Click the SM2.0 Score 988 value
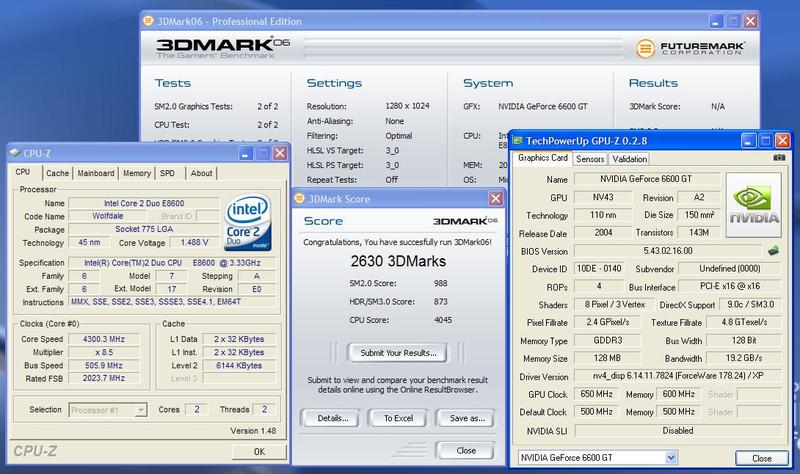The height and width of the screenshot is (474, 800). point(440,283)
